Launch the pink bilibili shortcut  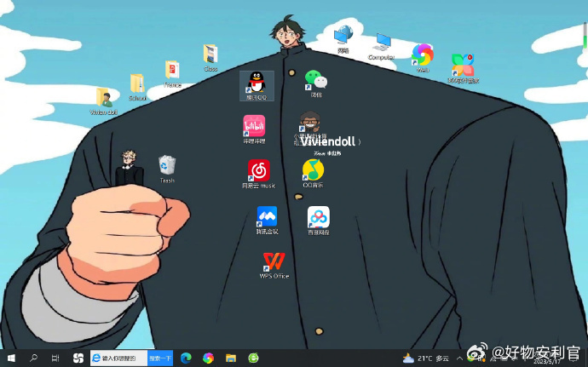click(254, 128)
